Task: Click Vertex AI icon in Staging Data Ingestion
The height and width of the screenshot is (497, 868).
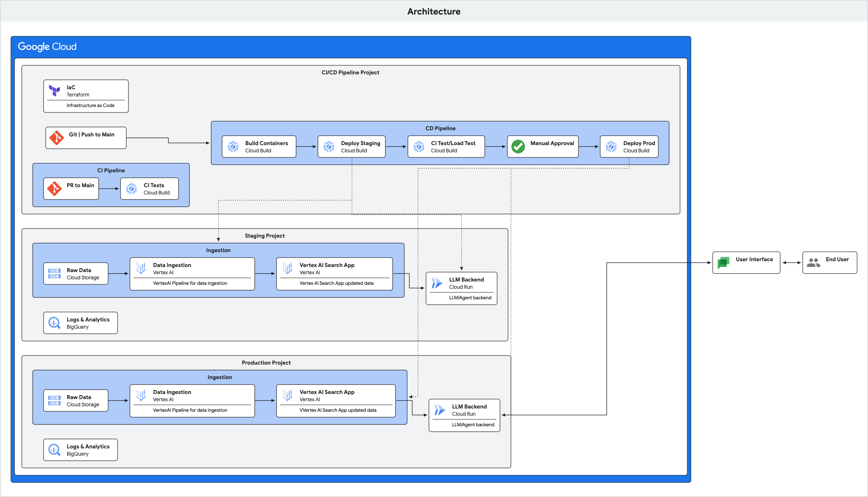Action: [x=141, y=268]
